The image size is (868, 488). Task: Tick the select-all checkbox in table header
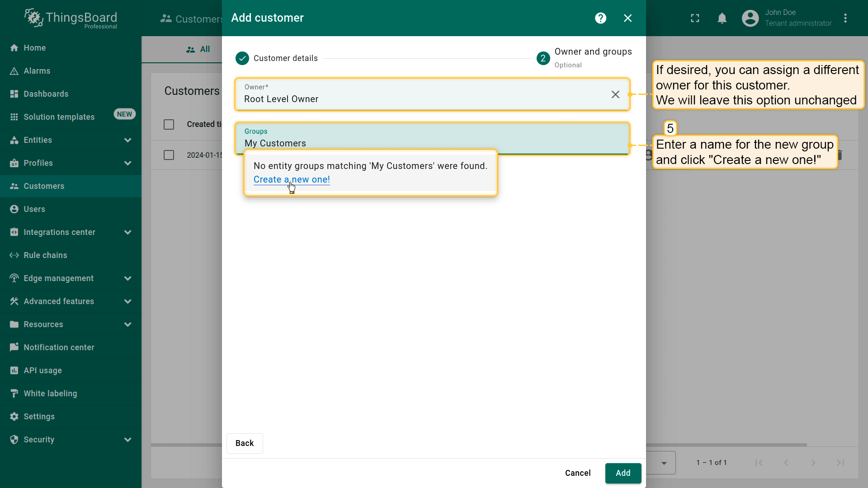(x=169, y=124)
